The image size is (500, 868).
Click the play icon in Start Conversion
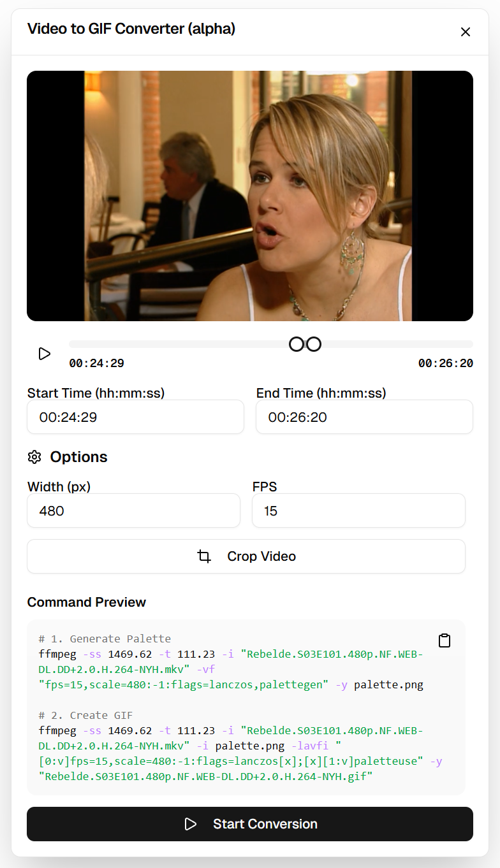point(190,824)
